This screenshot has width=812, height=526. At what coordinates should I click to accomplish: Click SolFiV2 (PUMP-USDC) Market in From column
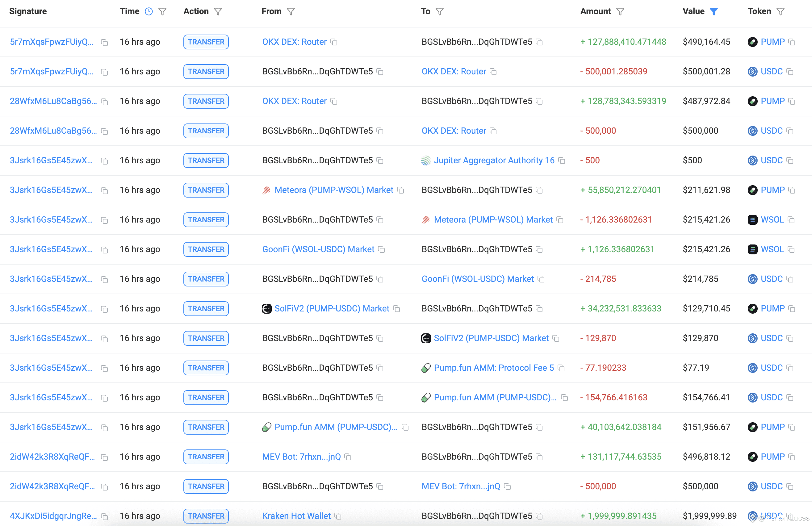(x=332, y=308)
